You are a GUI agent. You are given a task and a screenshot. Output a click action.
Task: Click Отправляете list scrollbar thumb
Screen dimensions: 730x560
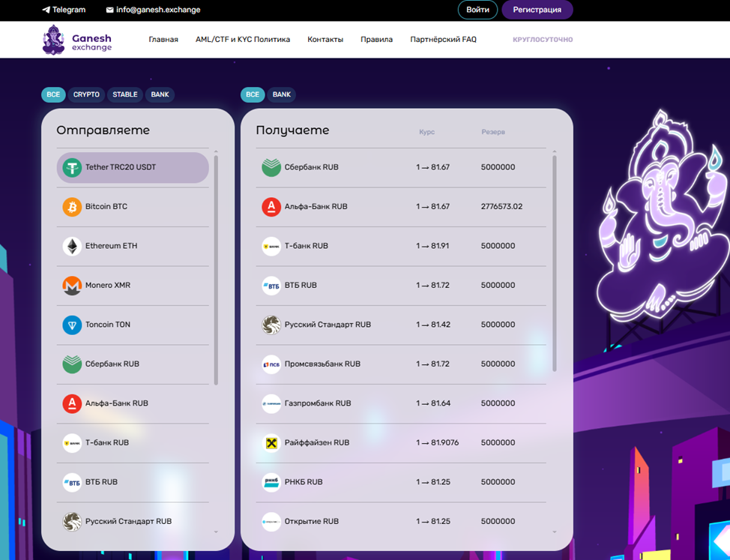pos(216,270)
